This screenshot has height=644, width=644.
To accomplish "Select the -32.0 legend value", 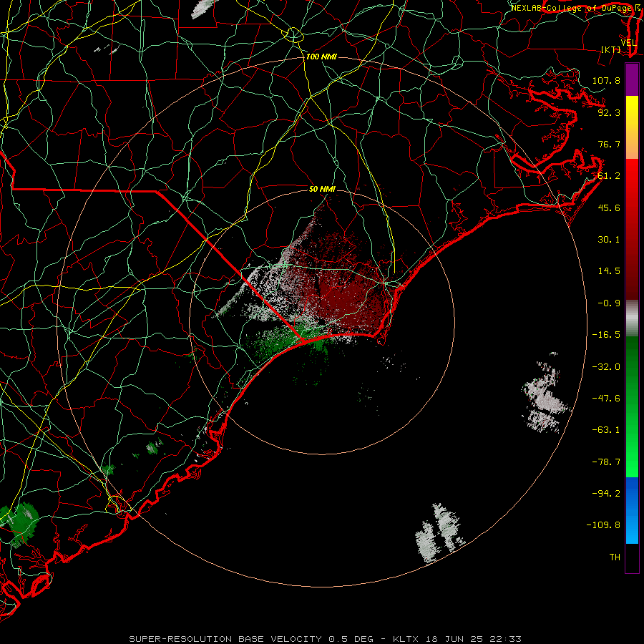I will 606,367.
